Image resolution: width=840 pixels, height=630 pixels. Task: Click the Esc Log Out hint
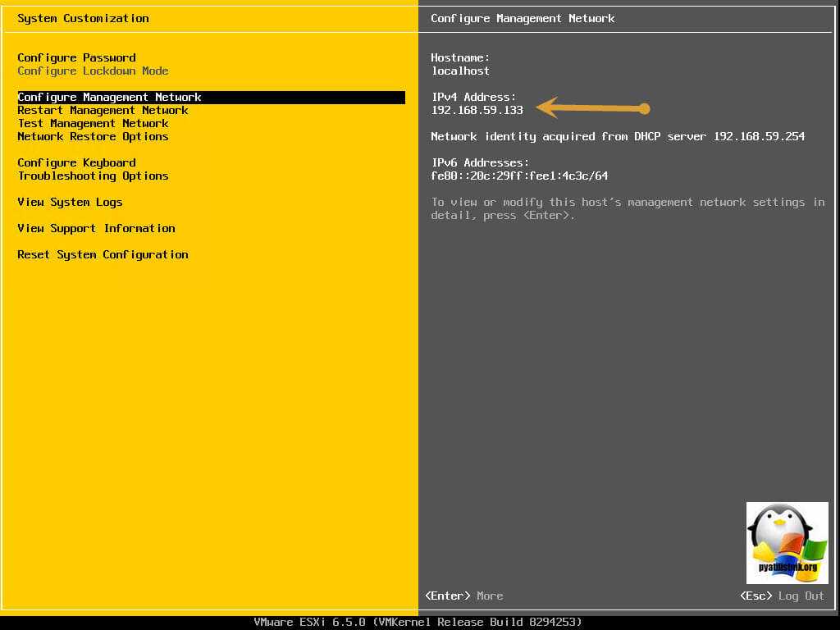pyautogui.click(x=781, y=596)
